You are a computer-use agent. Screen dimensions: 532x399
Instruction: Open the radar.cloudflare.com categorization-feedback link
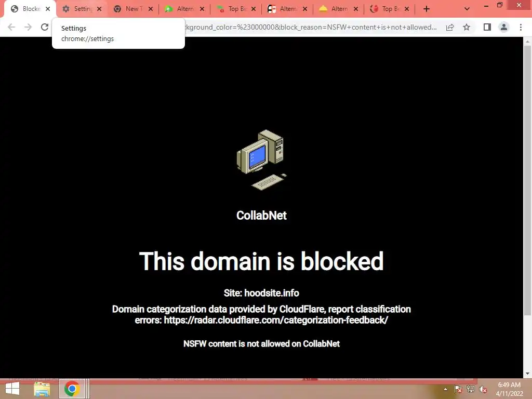276,320
